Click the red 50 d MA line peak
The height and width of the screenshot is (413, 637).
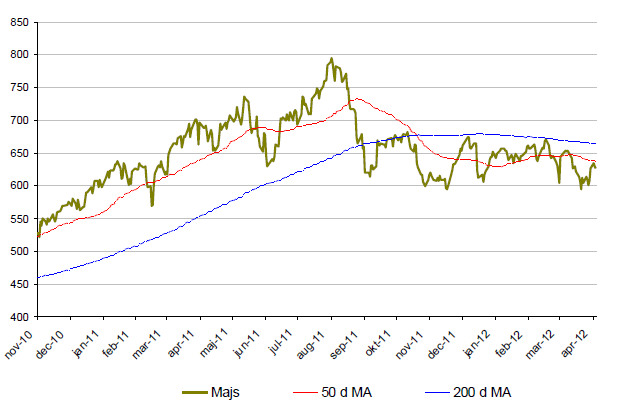point(357,98)
